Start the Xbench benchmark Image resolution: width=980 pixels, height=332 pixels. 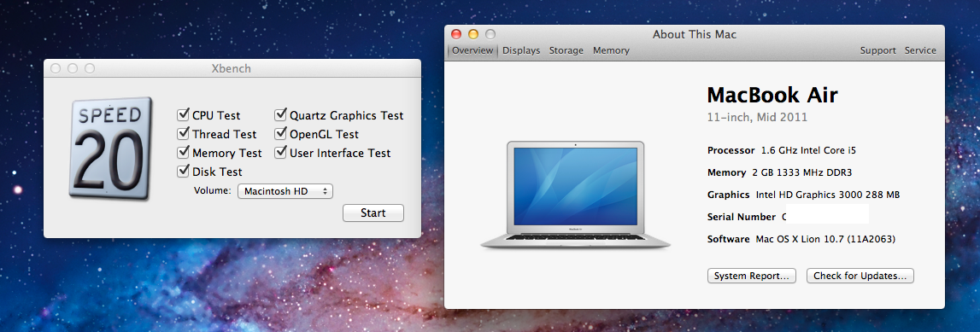point(373,213)
